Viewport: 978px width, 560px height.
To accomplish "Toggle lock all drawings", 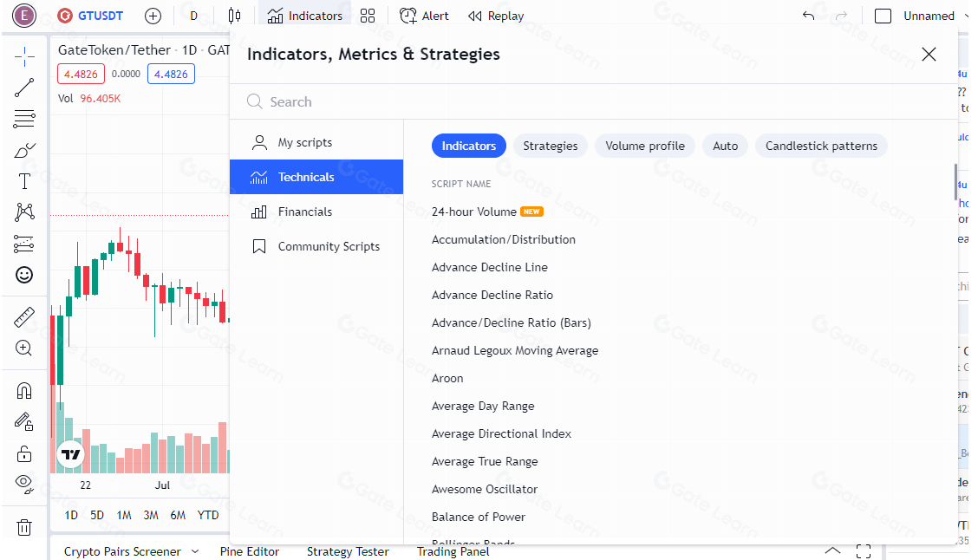I will pyautogui.click(x=24, y=453).
